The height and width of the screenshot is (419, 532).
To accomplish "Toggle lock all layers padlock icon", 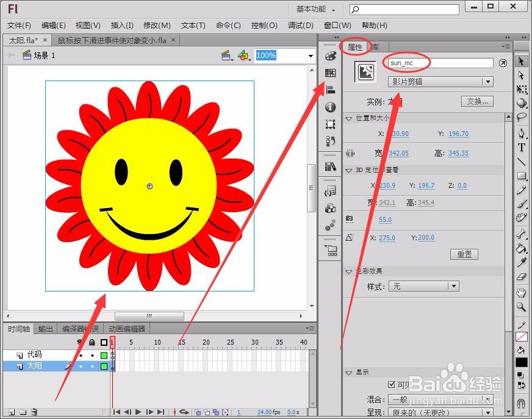I will [x=92, y=342].
